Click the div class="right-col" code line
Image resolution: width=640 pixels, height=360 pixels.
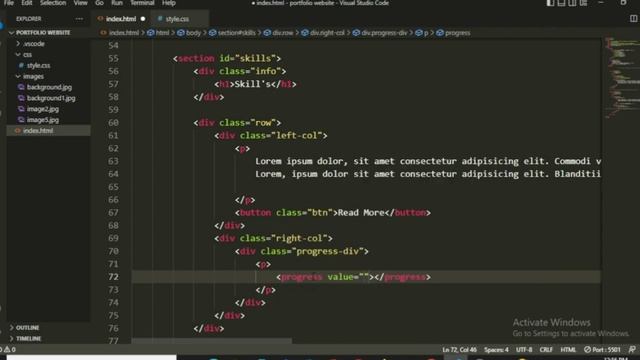(x=273, y=238)
